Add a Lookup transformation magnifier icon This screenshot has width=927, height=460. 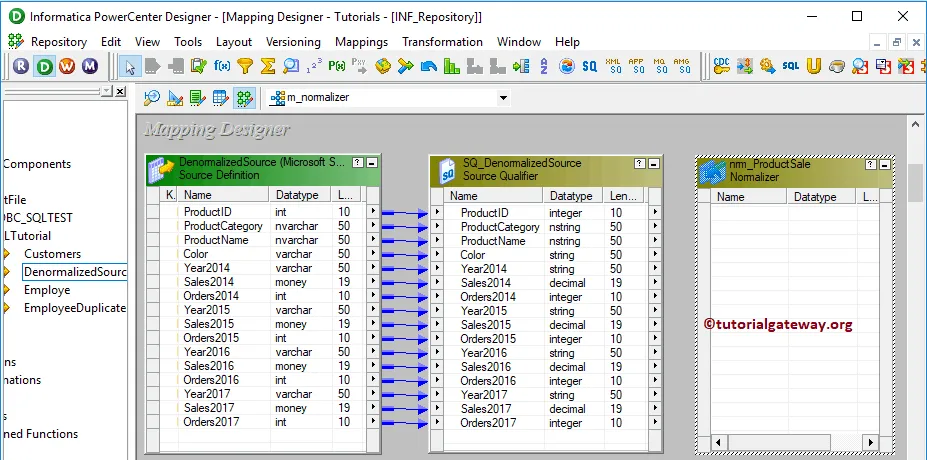pos(291,66)
